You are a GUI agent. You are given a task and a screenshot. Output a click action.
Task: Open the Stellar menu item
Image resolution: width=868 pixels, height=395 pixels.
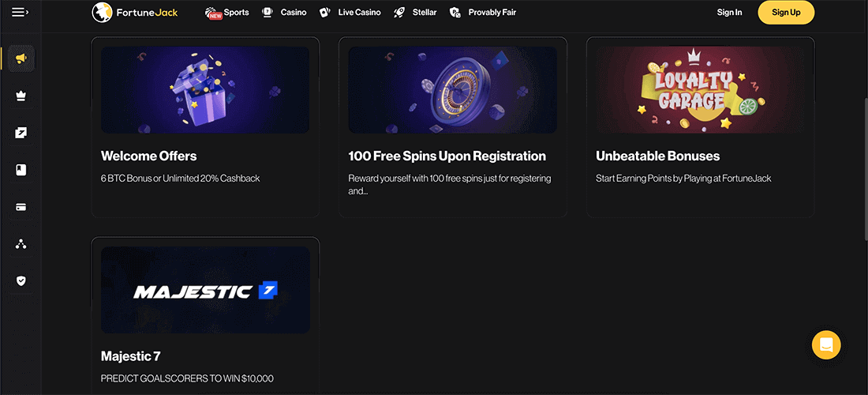pyautogui.click(x=414, y=12)
